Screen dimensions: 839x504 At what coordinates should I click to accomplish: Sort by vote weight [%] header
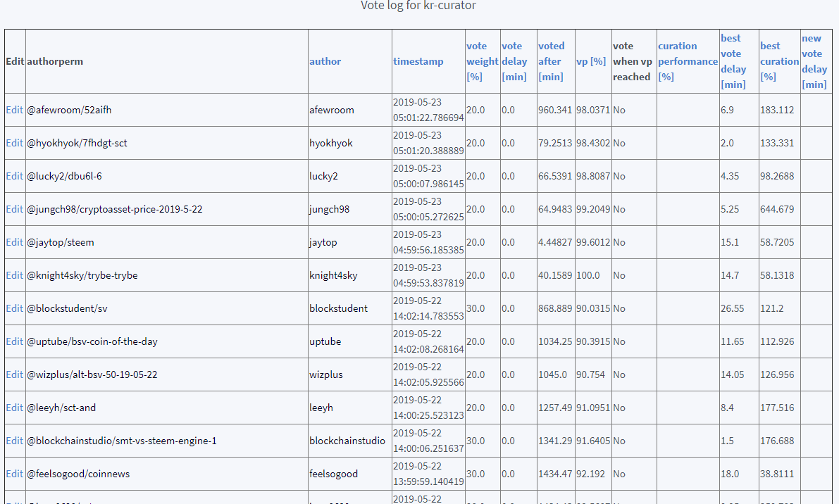[482, 61]
